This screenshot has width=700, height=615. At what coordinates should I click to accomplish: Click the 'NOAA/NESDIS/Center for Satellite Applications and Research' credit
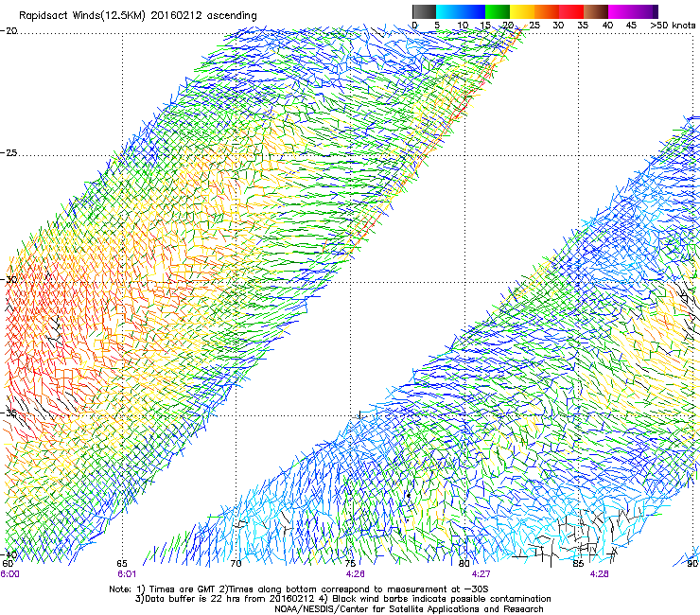click(x=409, y=609)
